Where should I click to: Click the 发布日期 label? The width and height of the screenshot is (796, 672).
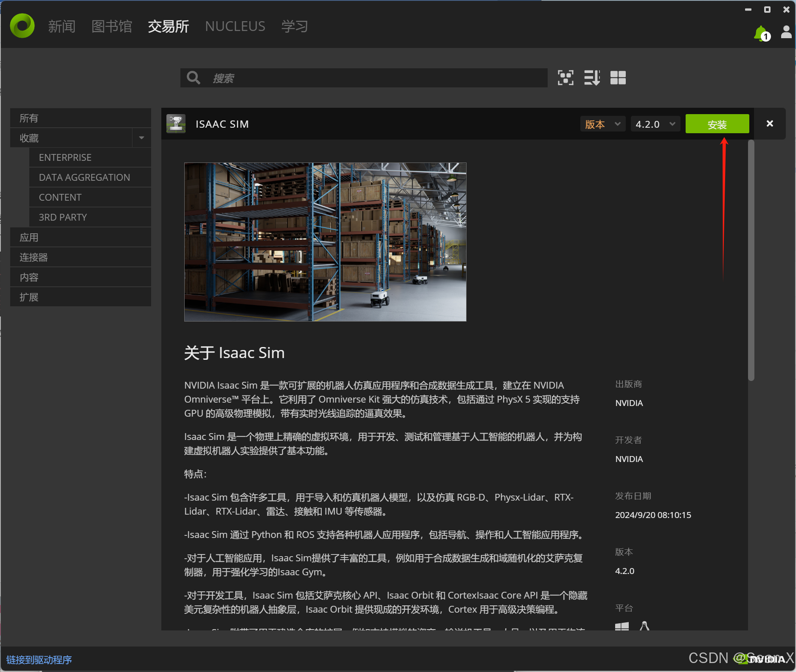coord(633,496)
